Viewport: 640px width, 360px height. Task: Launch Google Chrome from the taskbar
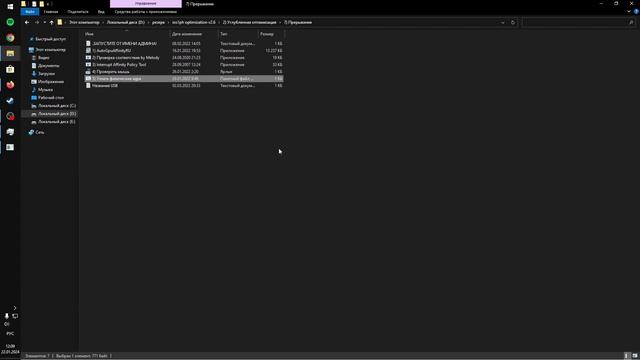10,38
